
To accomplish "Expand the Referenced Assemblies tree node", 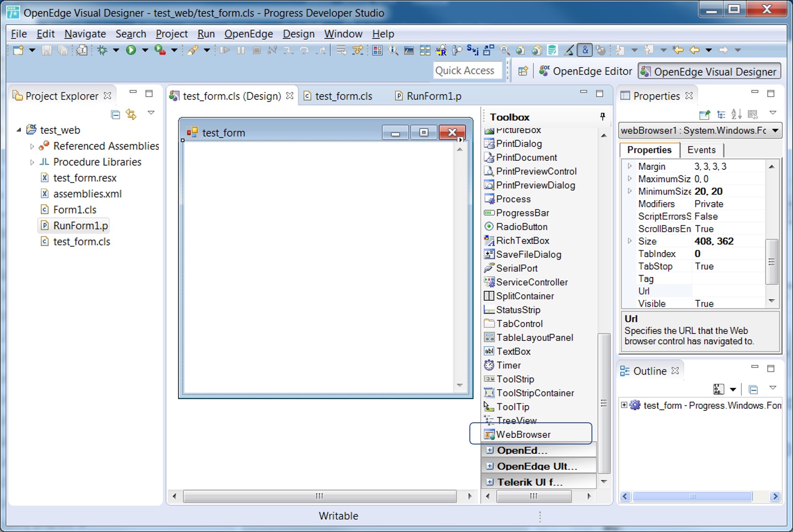I will point(32,146).
